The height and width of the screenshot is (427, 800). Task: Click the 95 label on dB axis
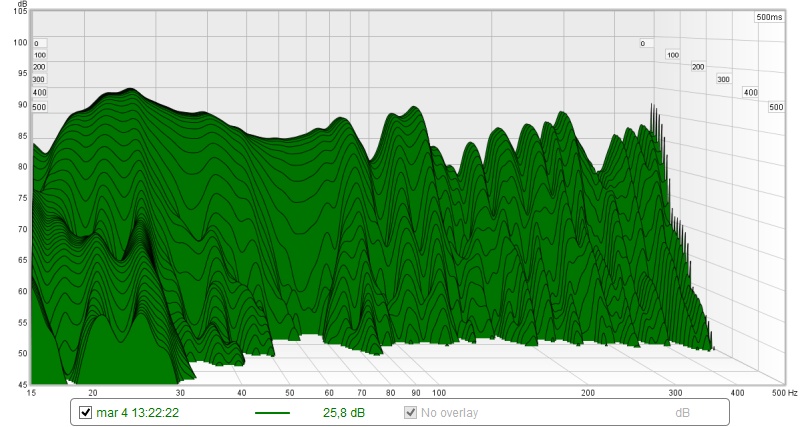[22, 73]
